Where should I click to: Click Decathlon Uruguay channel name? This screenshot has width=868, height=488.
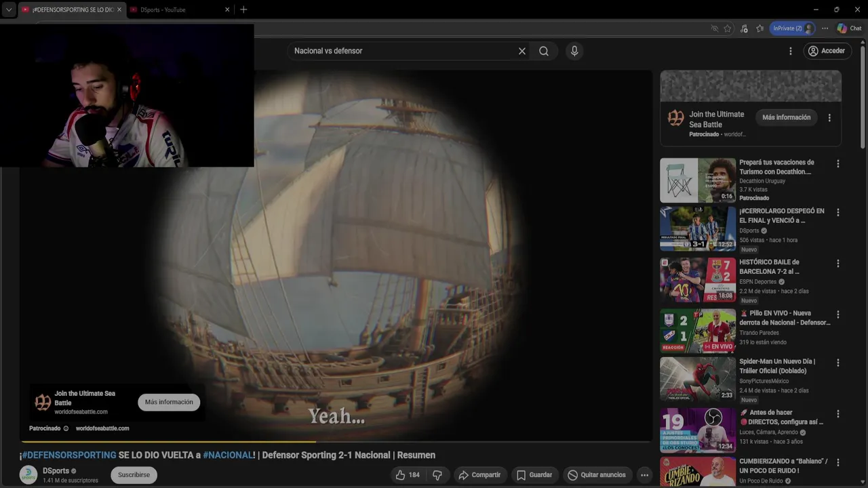click(x=762, y=181)
